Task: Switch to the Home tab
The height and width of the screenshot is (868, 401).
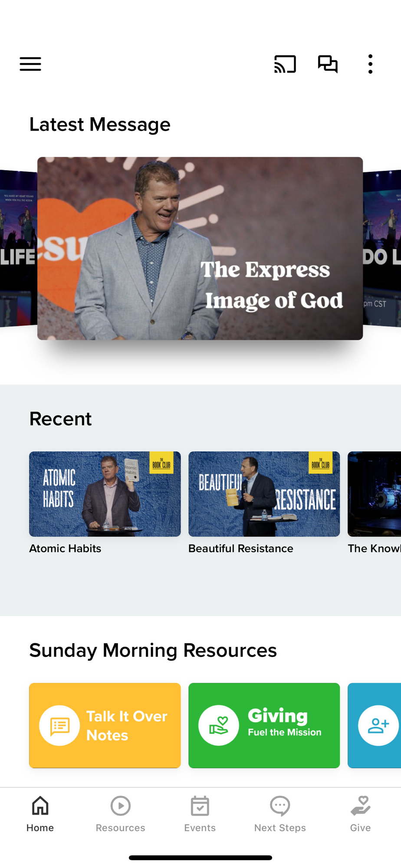Action: [x=40, y=814]
